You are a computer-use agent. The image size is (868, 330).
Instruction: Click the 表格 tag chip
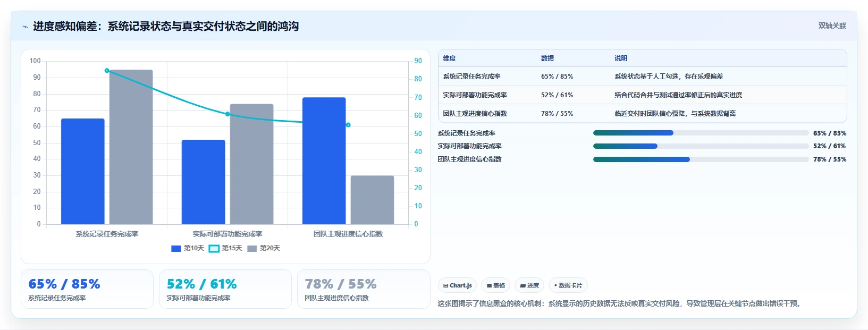click(495, 285)
